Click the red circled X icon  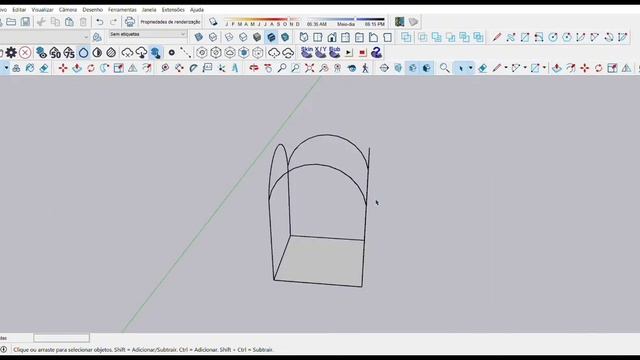coord(25,53)
